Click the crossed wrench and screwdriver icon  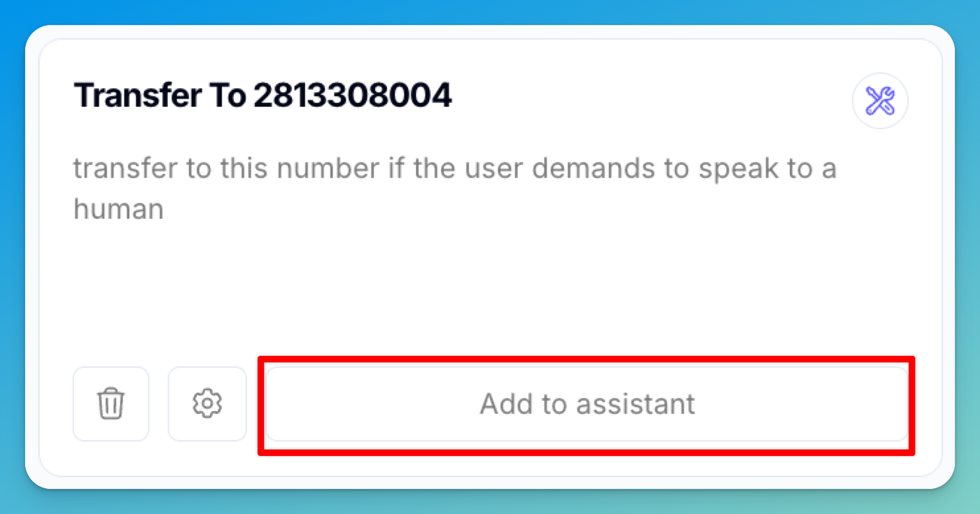pos(880,101)
